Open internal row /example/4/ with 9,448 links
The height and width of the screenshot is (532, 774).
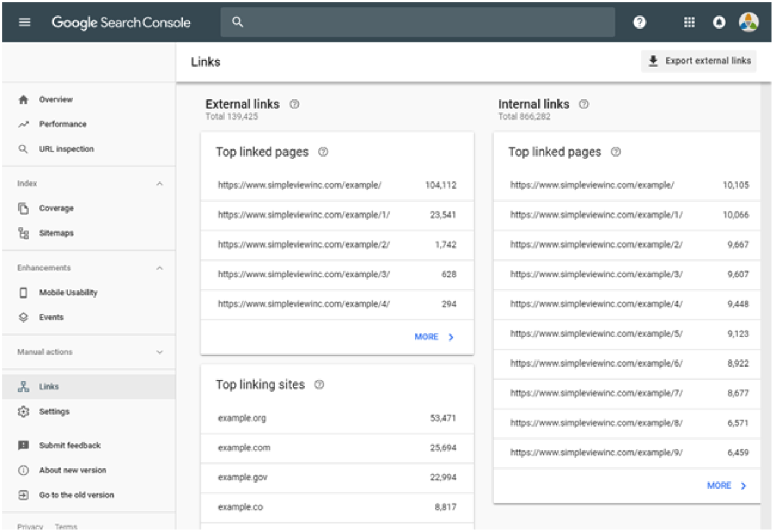[627, 304]
